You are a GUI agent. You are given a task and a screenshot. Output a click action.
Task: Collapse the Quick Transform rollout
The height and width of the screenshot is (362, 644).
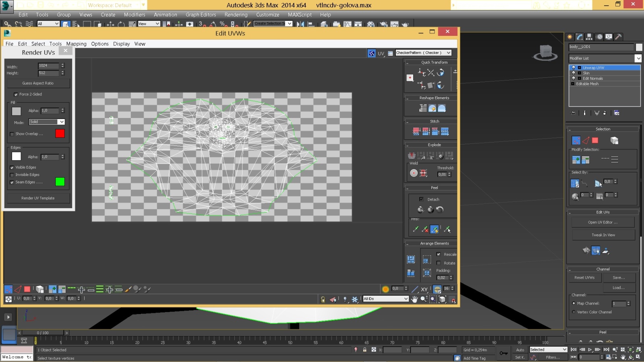point(407,63)
